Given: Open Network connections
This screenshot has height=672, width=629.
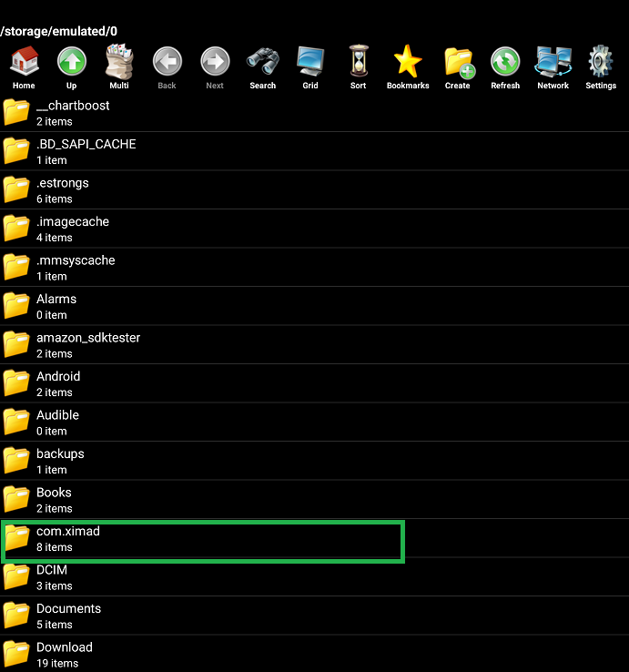Looking at the screenshot, I should click(x=553, y=67).
